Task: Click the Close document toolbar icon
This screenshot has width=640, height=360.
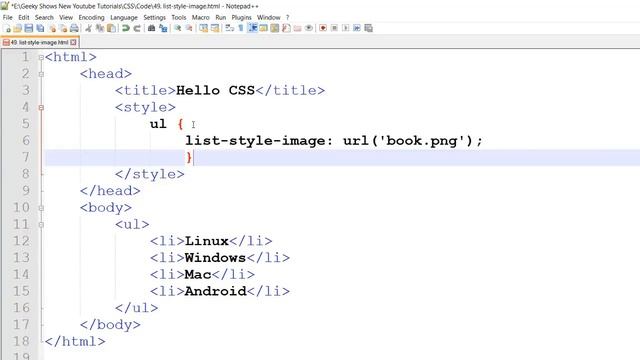Action: [52, 28]
